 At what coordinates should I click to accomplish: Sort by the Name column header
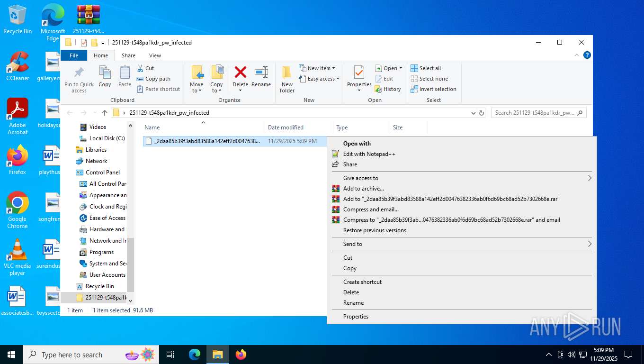click(203, 127)
